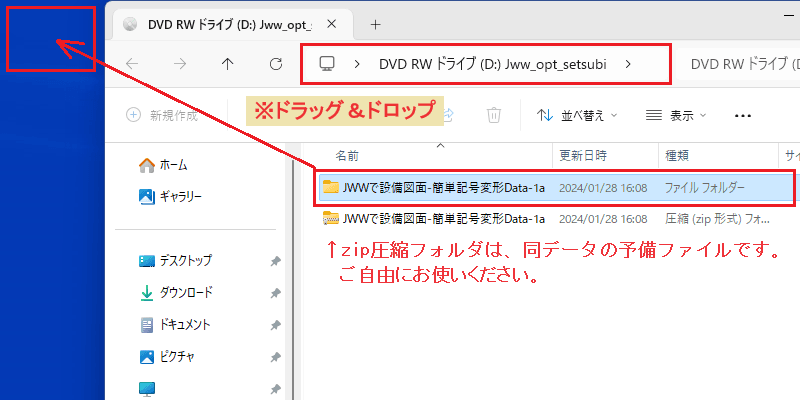Image resolution: width=800 pixels, height=400 pixels.
Task: Sort by the 種類 column header
Action: [678, 156]
